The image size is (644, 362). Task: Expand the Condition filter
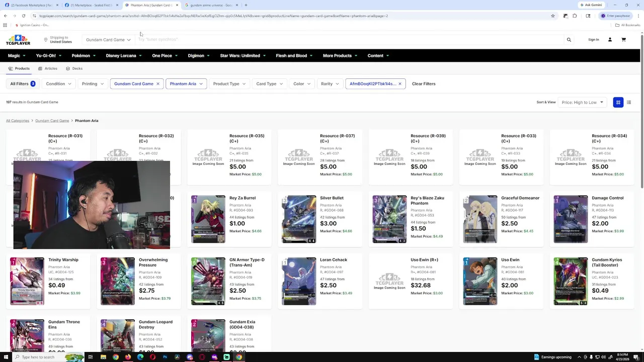58,84
